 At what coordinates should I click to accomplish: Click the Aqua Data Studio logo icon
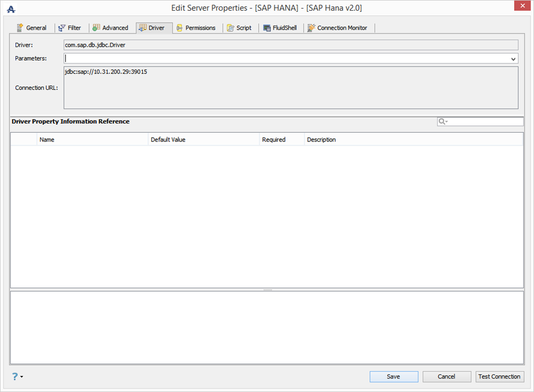click(11, 9)
